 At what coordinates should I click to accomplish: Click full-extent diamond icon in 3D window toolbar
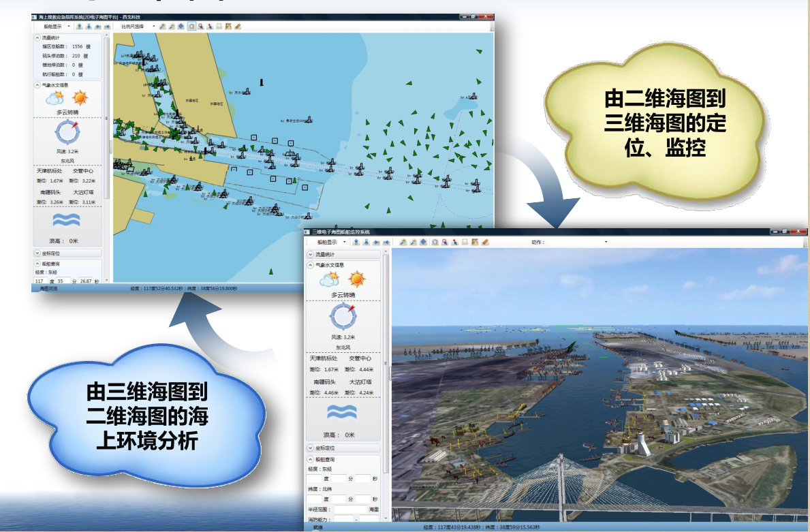[424, 242]
